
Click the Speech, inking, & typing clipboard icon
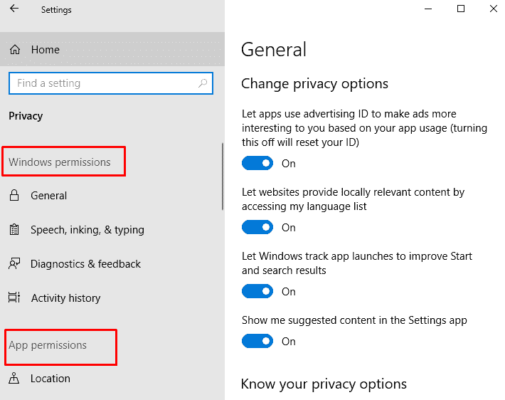14,229
